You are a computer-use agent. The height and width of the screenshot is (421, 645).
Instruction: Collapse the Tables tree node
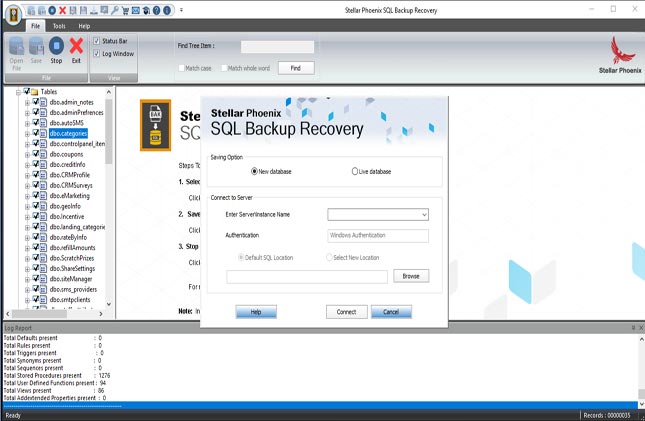[x=18, y=92]
